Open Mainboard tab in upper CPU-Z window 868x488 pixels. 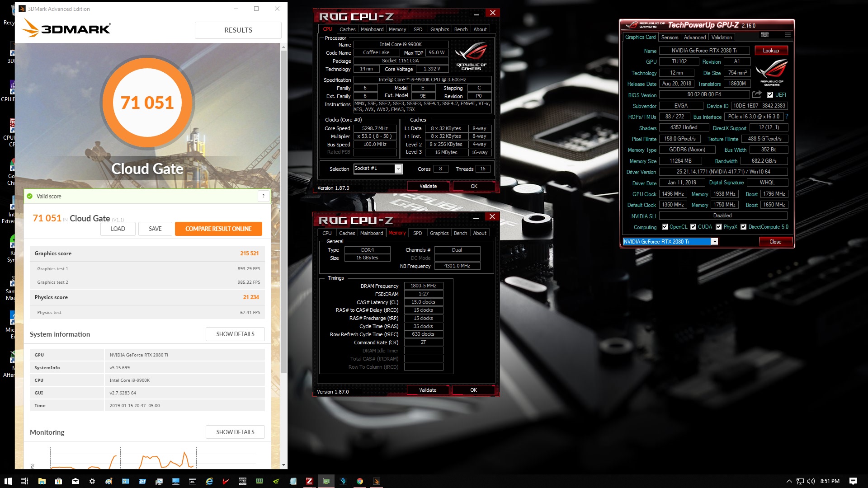372,29
